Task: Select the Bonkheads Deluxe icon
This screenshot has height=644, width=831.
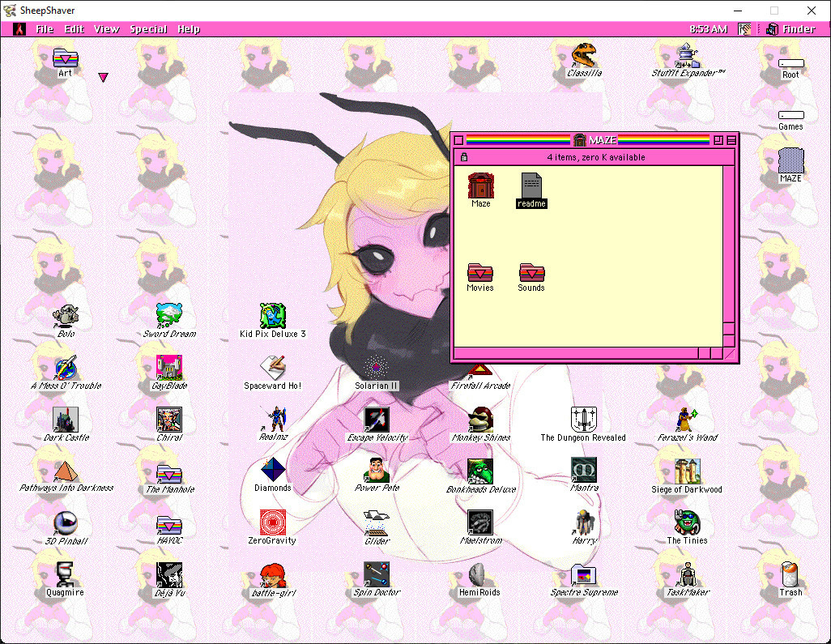Action: (480, 471)
